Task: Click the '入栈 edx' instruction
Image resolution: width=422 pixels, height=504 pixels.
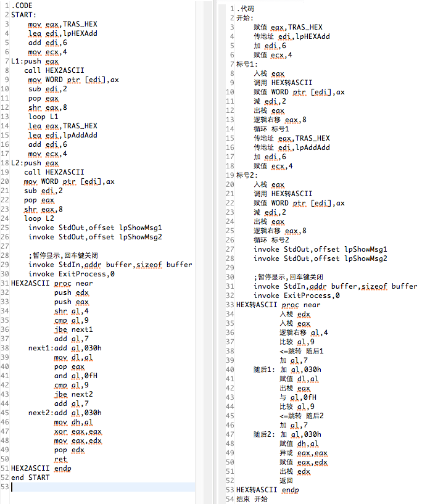Action: pyautogui.click(x=295, y=314)
